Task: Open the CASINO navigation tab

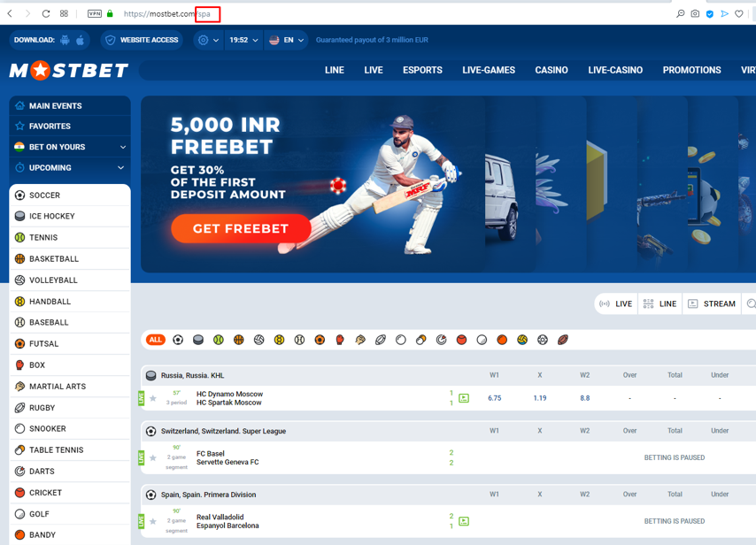Action: coord(552,71)
